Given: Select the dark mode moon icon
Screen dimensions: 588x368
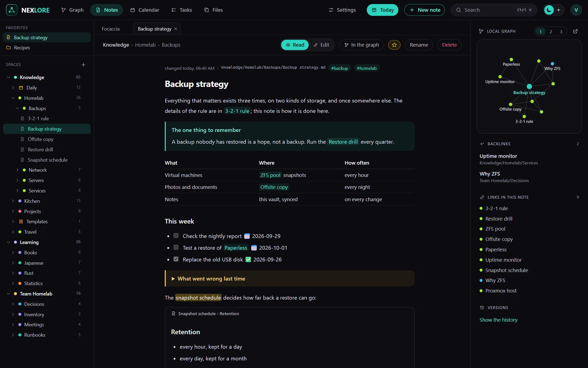Looking at the screenshot, I should (549, 10).
